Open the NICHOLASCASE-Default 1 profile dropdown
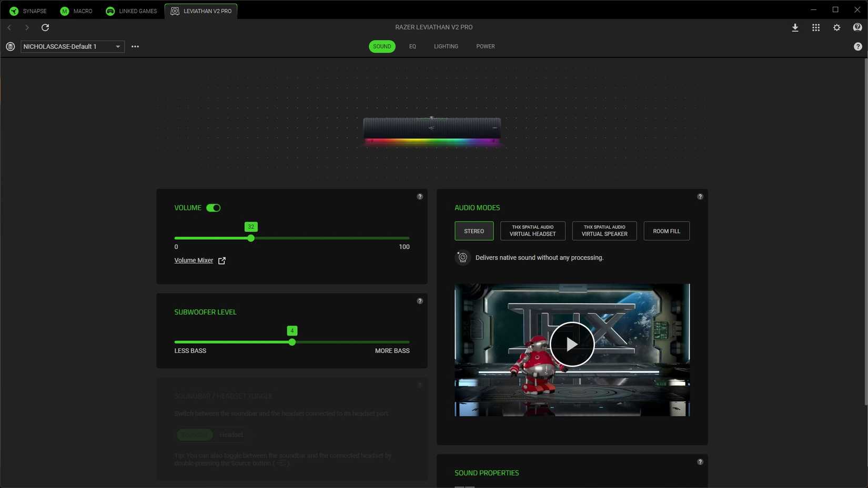 (117, 46)
